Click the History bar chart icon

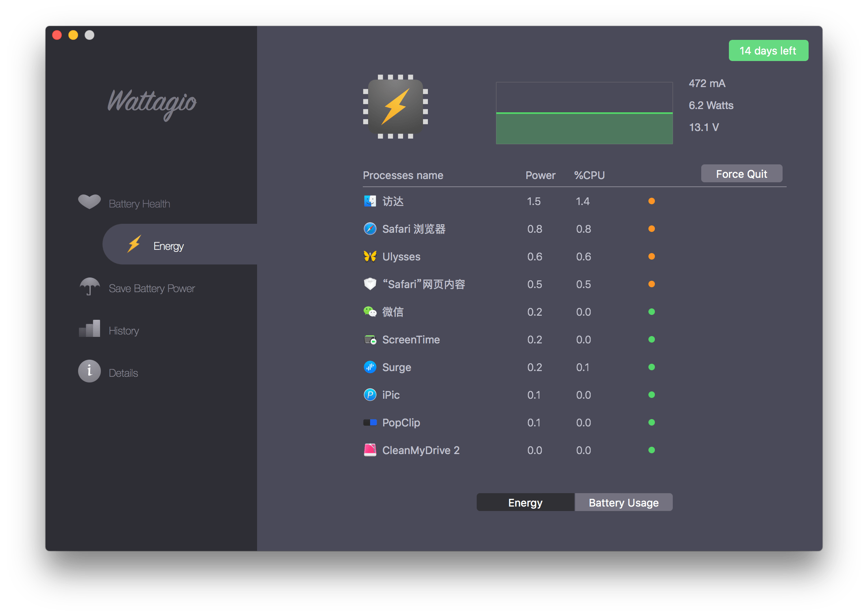pos(89,329)
